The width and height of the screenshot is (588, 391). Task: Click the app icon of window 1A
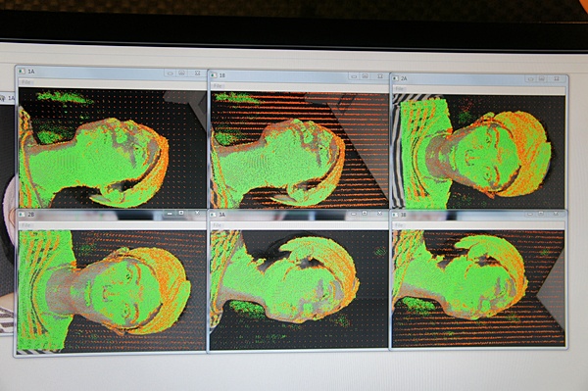[x=23, y=72]
